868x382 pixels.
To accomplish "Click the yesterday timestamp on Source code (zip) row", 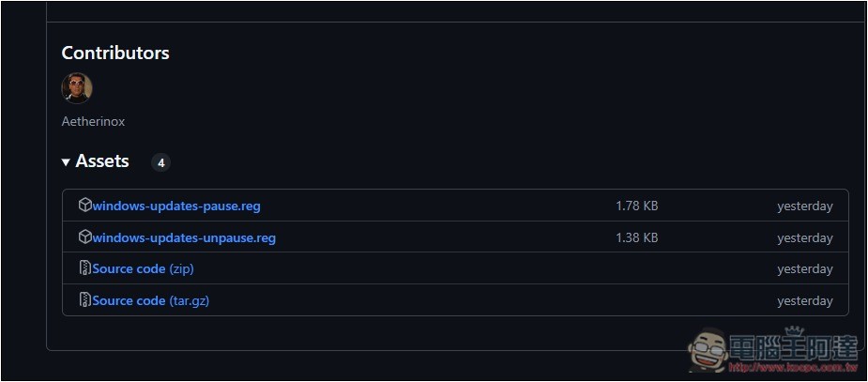I will click(804, 268).
